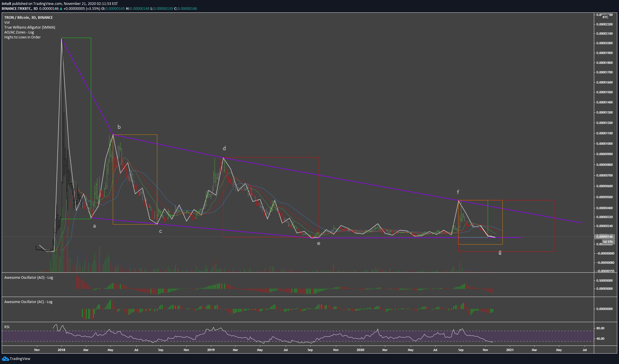Select the 'True Williams Alligator (SMMA)' legend
Screen dimensions: 619x364
pyautogui.click(x=30, y=27)
